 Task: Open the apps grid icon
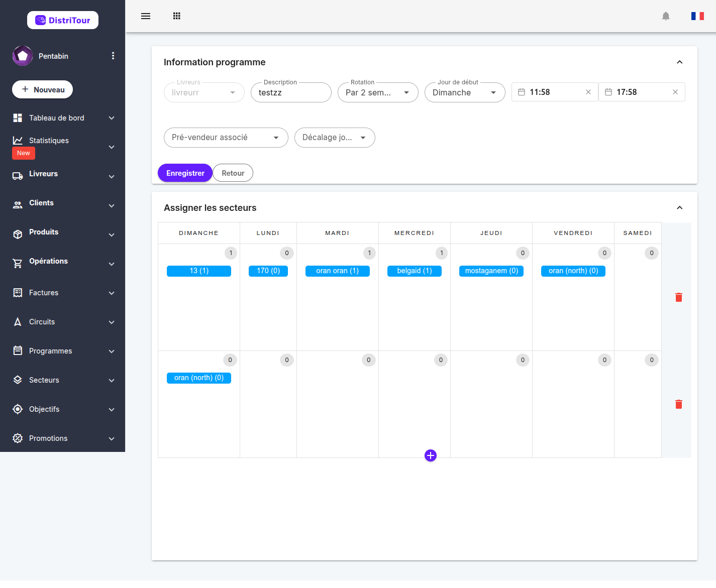point(177,16)
